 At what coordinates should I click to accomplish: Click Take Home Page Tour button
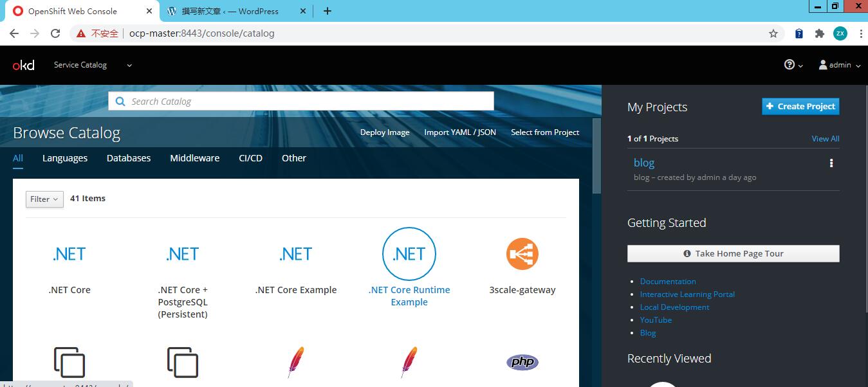point(734,253)
